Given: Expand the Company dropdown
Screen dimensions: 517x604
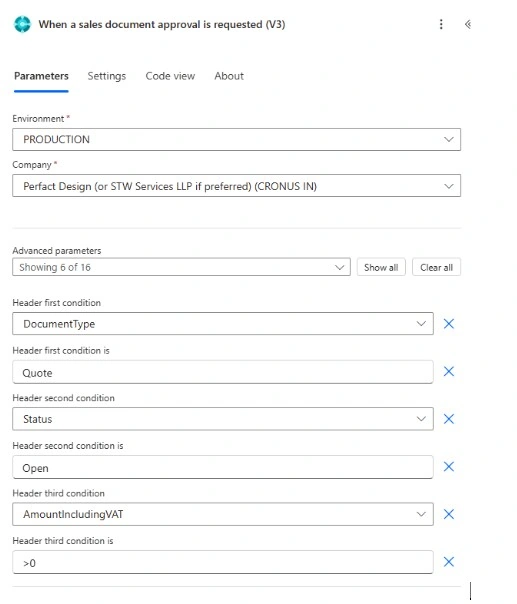Looking at the screenshot, I should click(237, 186).
